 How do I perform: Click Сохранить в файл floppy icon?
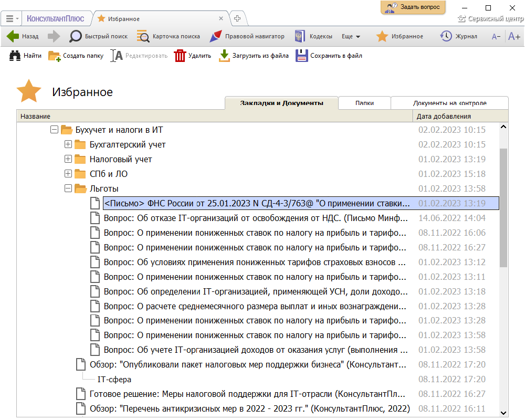[x=302, y=56]
